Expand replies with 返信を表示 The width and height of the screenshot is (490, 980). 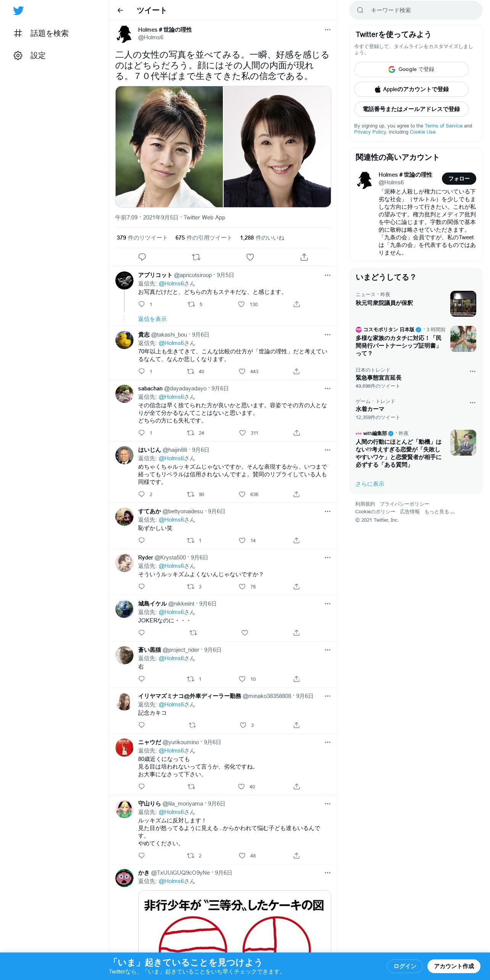152,319
